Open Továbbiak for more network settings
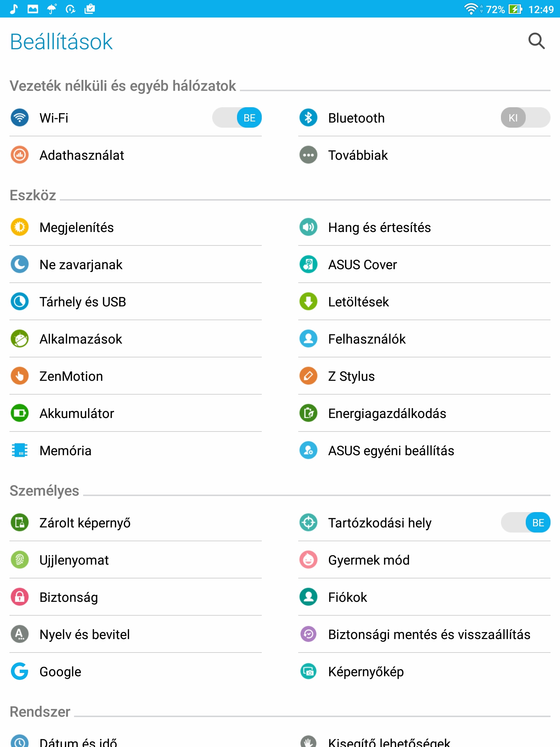560x747 pixels. (424, 155)
